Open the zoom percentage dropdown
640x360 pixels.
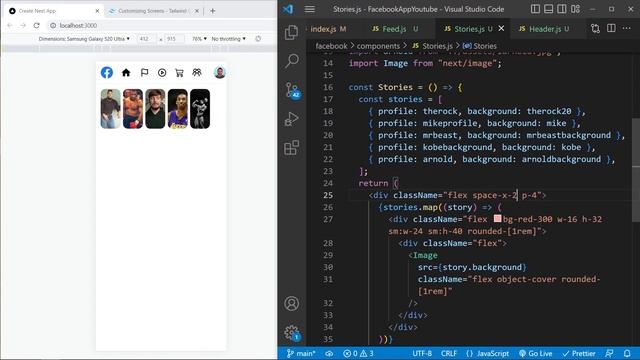pyautogui.click(x=199, y=39)
